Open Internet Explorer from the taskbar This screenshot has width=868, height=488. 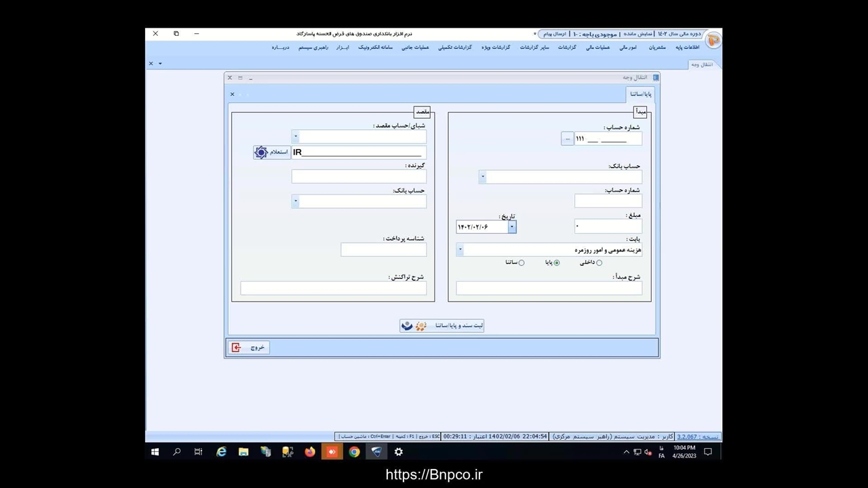[x=221, y=452]
